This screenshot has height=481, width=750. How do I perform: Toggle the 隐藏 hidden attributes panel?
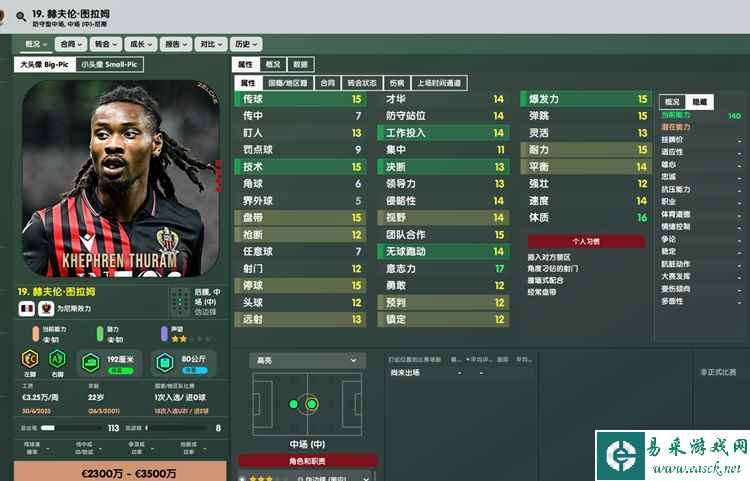click(x=699, y=101)
